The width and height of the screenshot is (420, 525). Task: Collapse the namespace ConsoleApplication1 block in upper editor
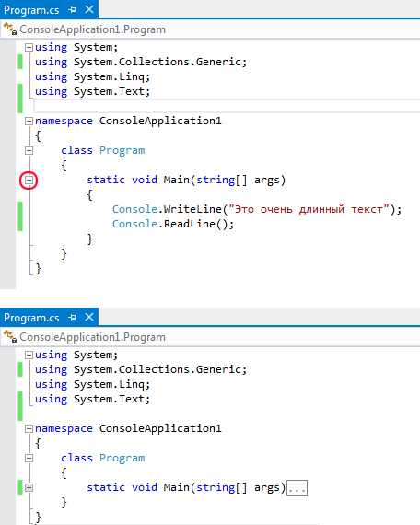(x=29, y=121)
